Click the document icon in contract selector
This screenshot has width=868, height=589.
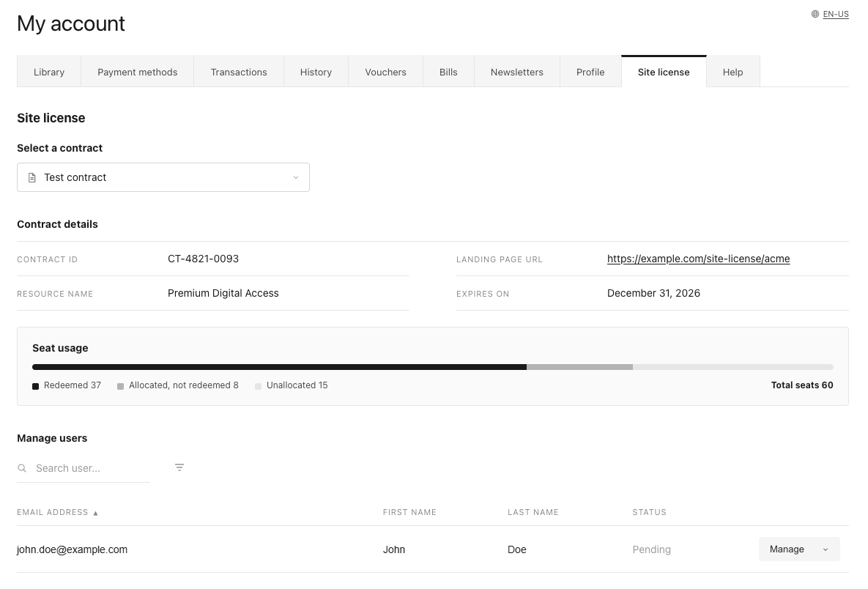click(32, 178)
